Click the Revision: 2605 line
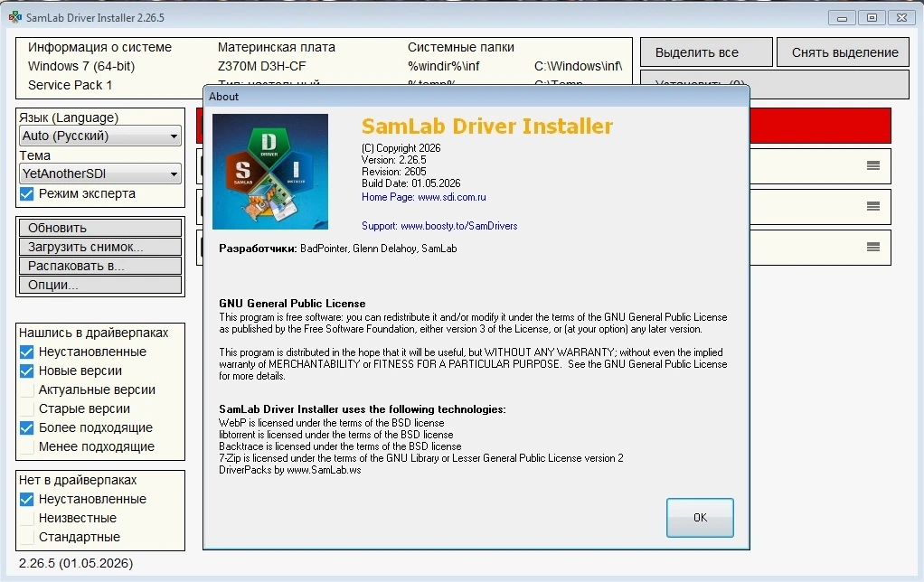Viewport: 924px width, 582px height. [393, 172]
